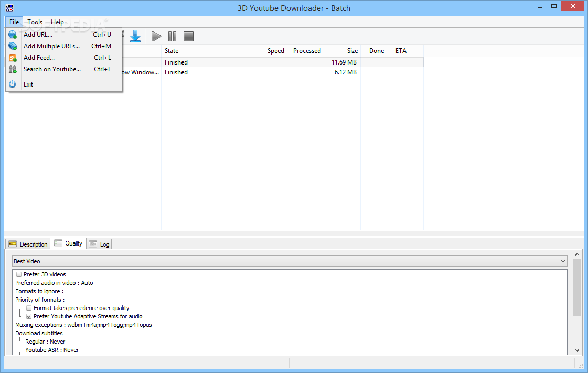Click Youtube ASR : Never option
The image size is (588, 373).
52,350
